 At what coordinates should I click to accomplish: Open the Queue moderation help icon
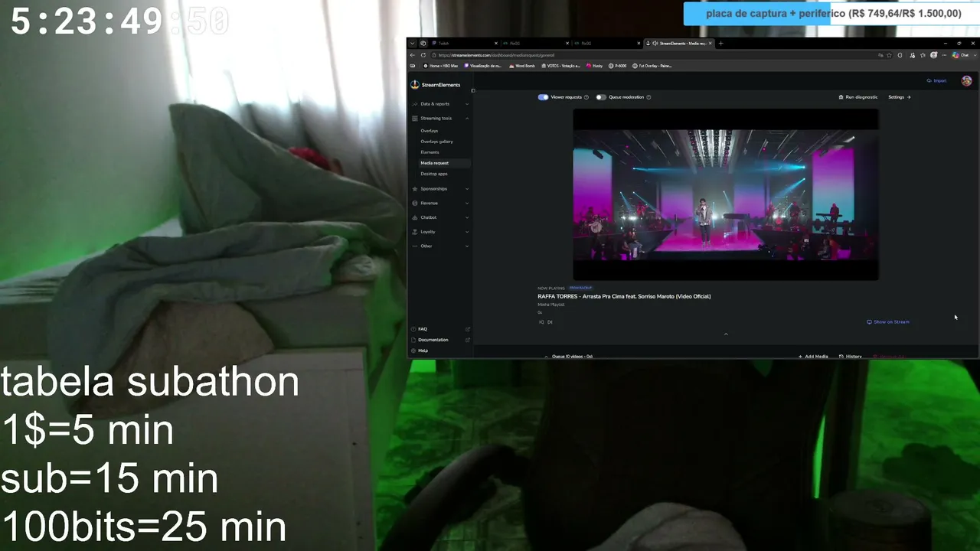click(648, 97)
